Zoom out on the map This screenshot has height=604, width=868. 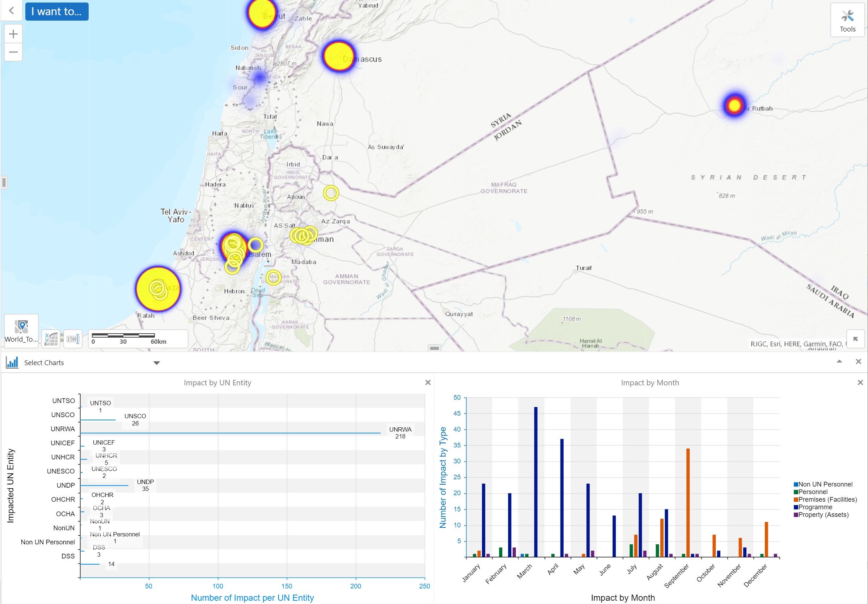13,52
